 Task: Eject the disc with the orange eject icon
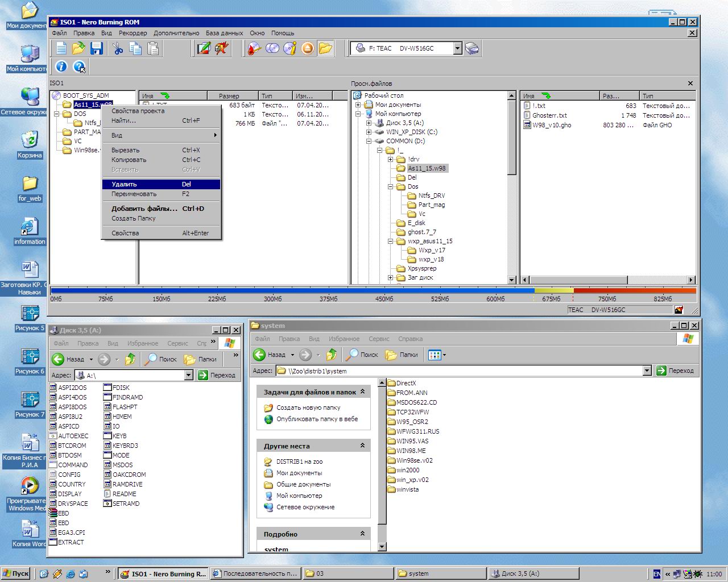point(308,48)
